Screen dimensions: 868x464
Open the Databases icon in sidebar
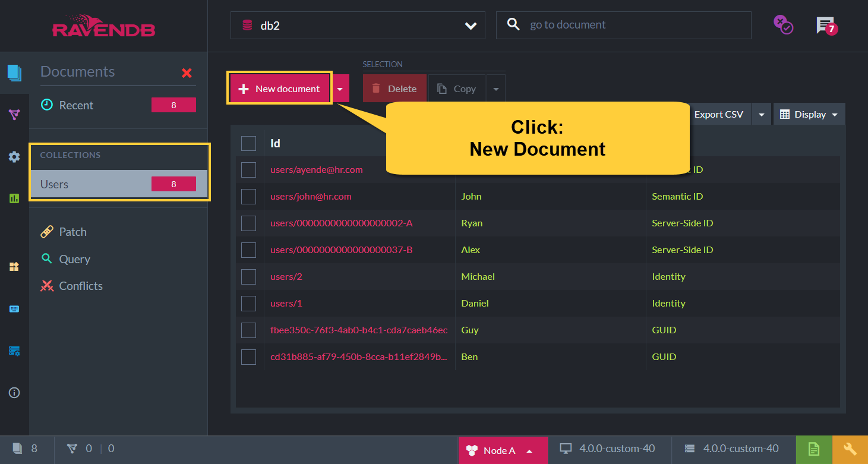(x=14, y=267)
